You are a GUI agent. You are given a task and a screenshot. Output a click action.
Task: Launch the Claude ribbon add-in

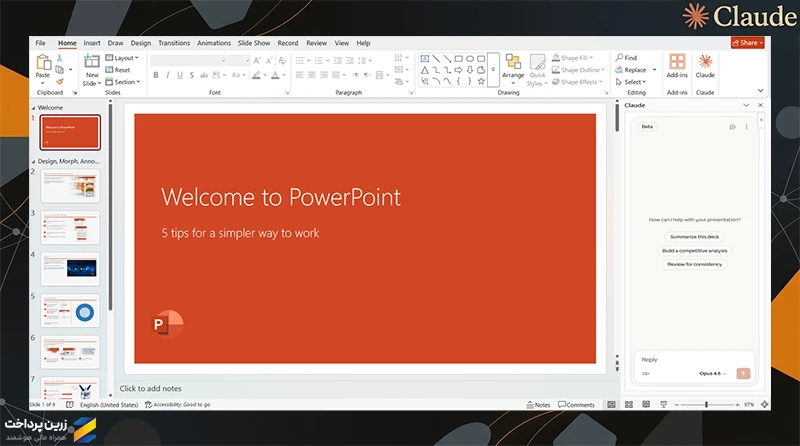click(705, 66)
